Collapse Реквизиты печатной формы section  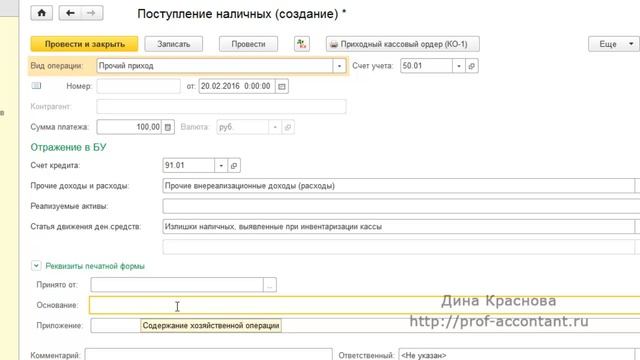click(x=36, y=266)
